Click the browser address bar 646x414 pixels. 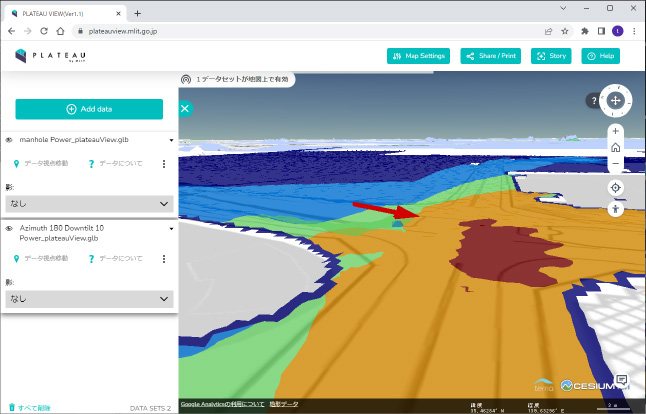coord(300,31)
